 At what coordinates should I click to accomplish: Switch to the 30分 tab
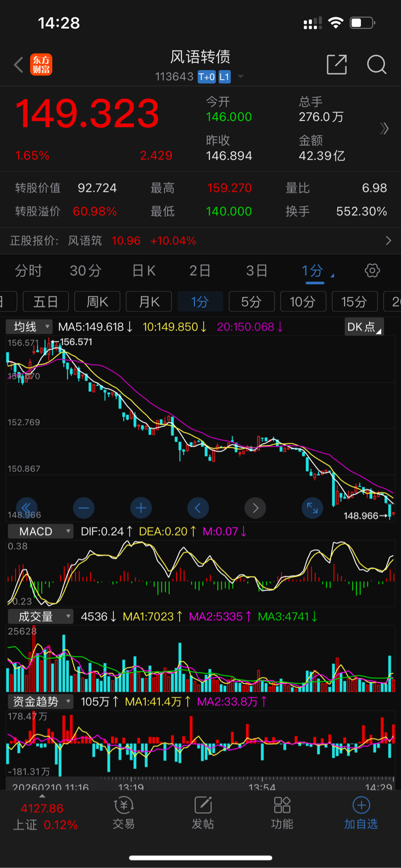coord(86,271)
